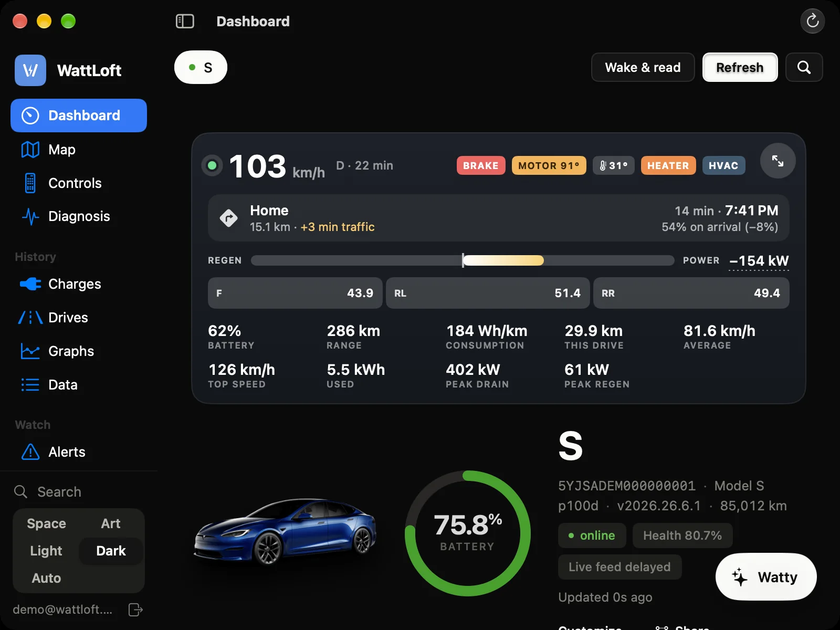This screenshot has width=840, height=630.
Task: Sign out using the logout icon
Action: coord(135,610)
